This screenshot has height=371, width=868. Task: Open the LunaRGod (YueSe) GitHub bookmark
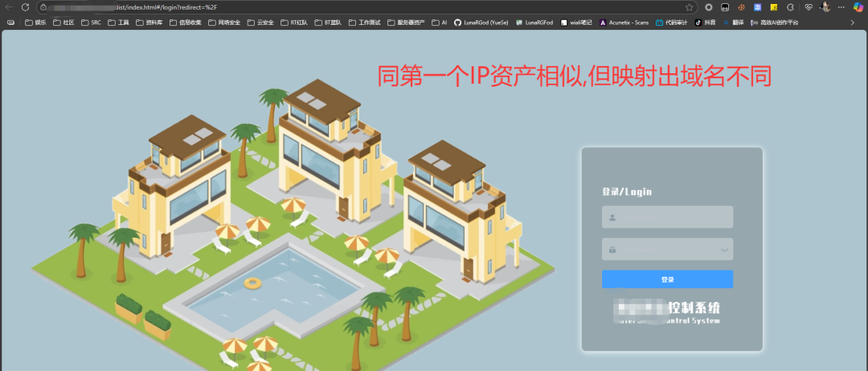[x=481, y=23]
